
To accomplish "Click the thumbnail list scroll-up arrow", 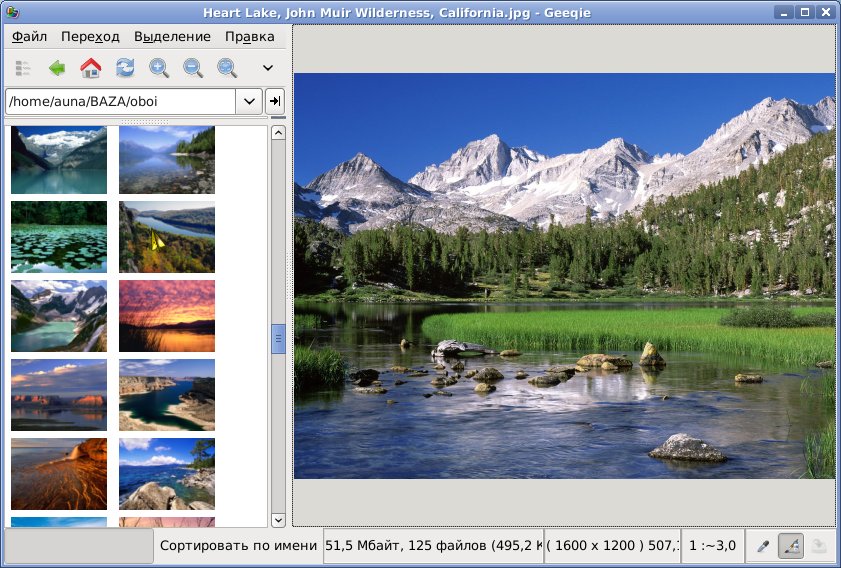I will tap(278, 132).
